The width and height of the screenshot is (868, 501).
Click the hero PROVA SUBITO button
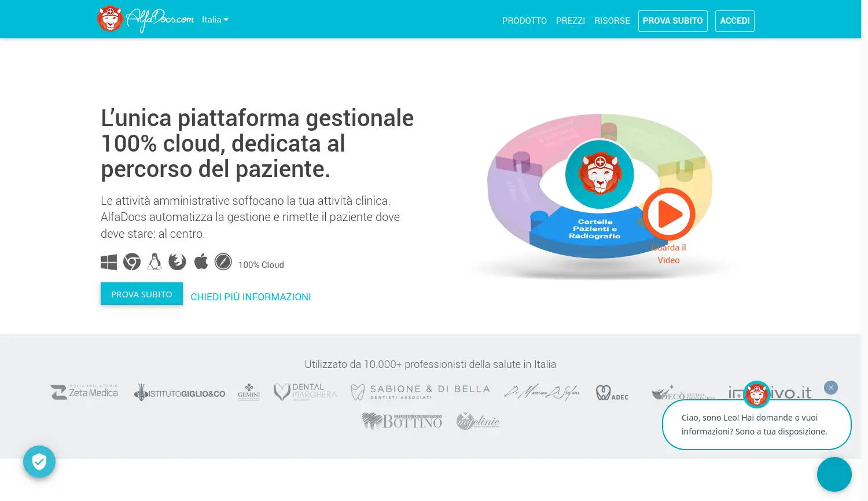click(x=141, y=294)
